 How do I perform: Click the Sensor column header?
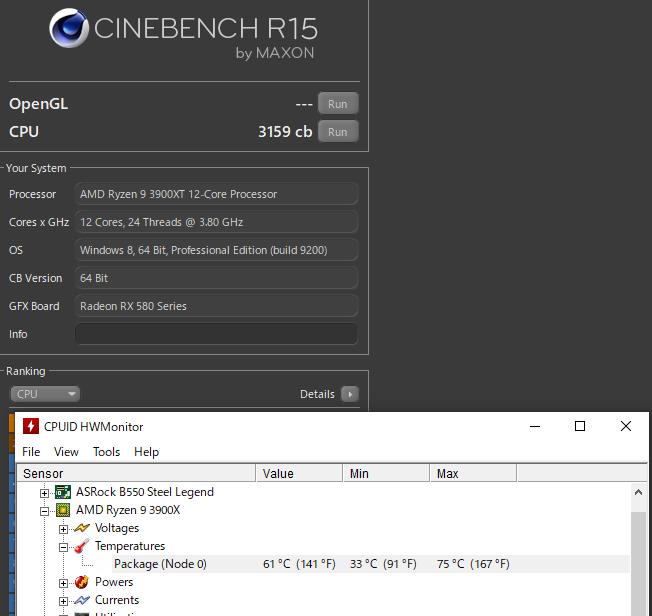(136, 473)
